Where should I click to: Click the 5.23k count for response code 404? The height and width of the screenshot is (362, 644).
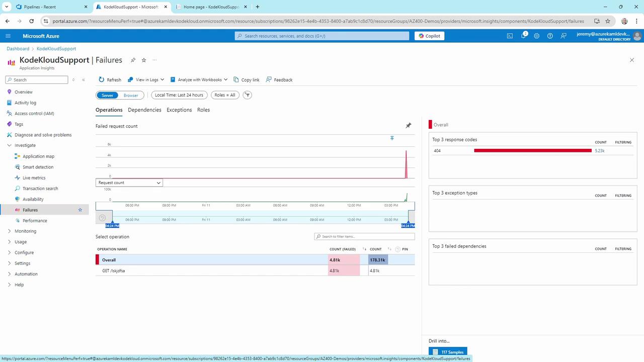click(600, 151)
